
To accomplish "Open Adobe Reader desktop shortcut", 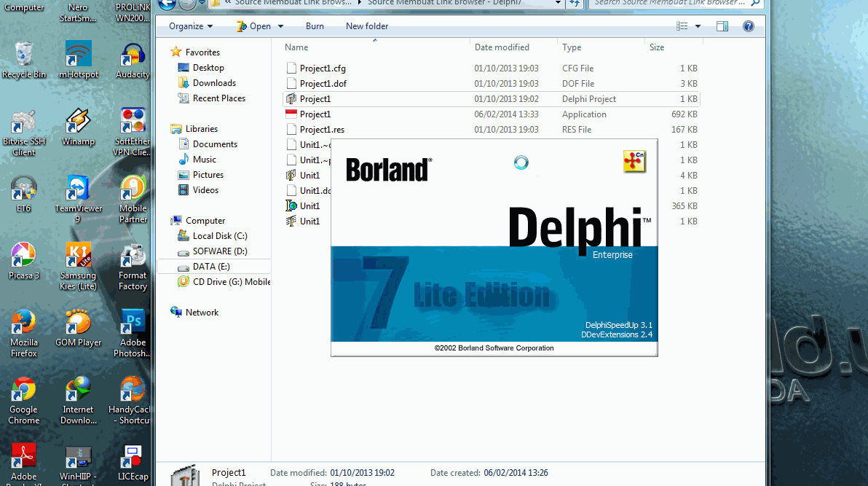I will [24, 464].
